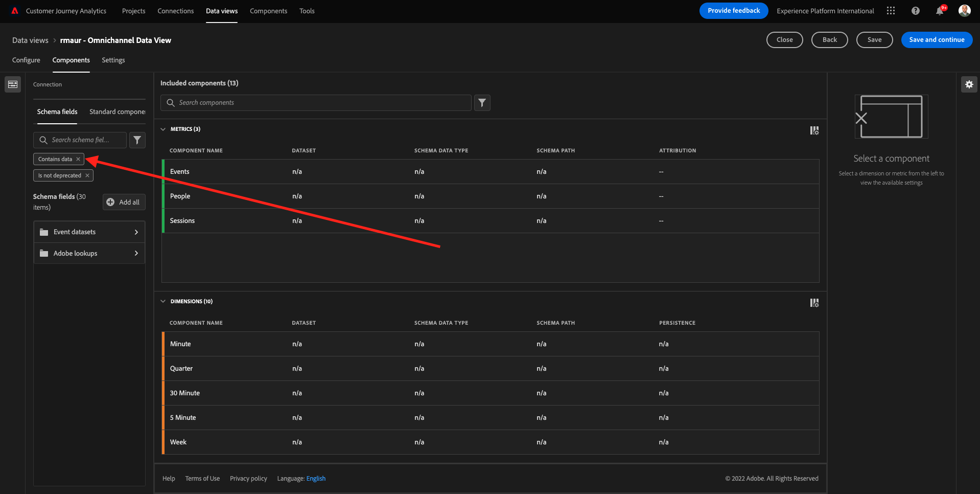The height and width of the screenshot is (494, 980).
Task: Remove the Contains data filter tag
Action: [x=78, y=159]
